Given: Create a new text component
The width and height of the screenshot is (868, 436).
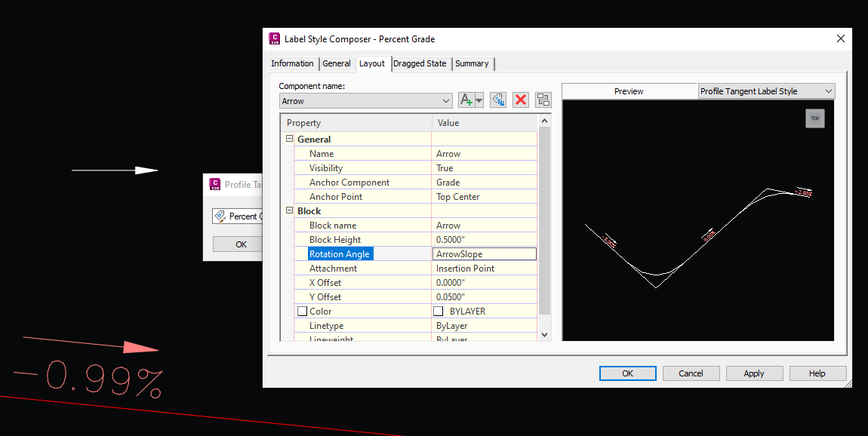Looking at the screenshot, I should pos(466,100).
